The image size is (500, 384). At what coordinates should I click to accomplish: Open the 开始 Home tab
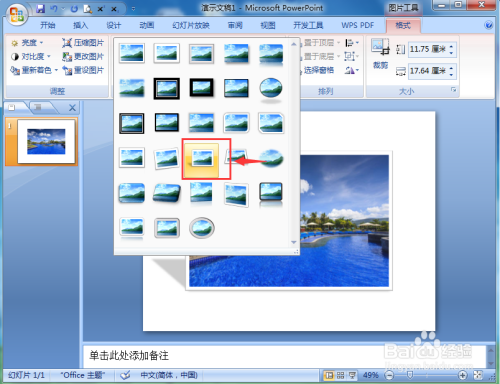coord(48,25)
